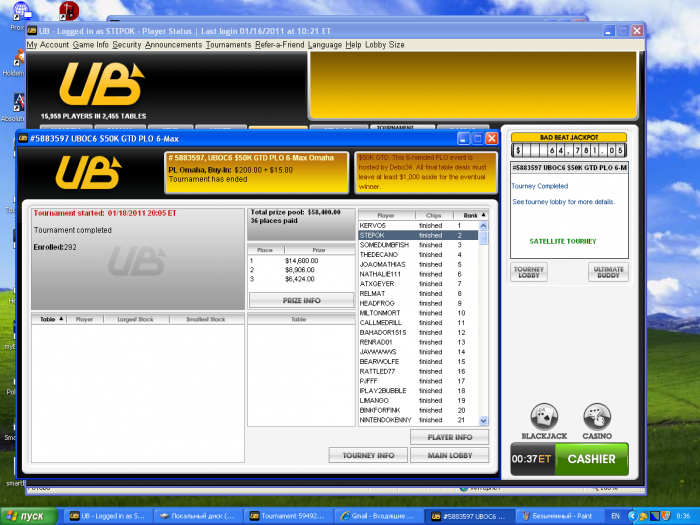This screenshot has height=525, width=700.
Task: Select player NATHALIE111 row
Action: tap(418, 274)
